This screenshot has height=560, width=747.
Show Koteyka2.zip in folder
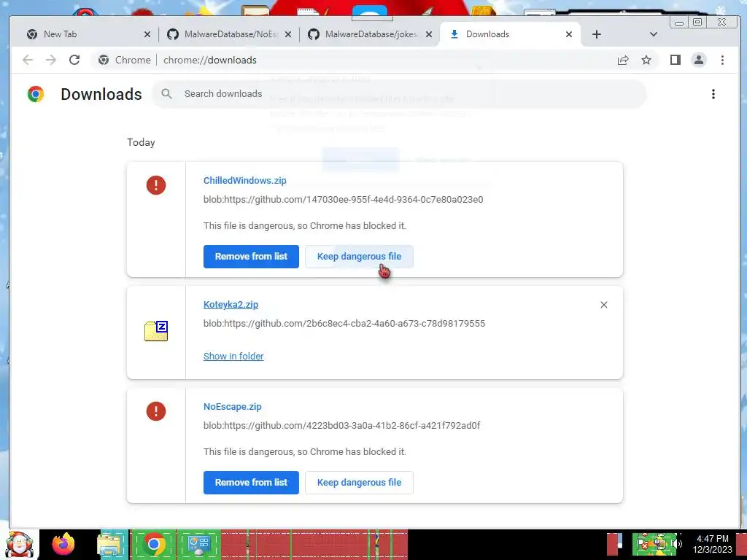[x=233, y=356]
